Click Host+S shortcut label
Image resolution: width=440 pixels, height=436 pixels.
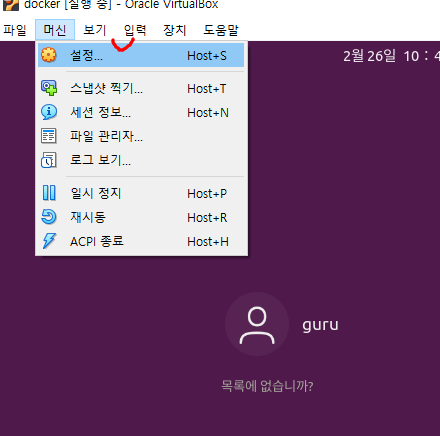(207, 55)
